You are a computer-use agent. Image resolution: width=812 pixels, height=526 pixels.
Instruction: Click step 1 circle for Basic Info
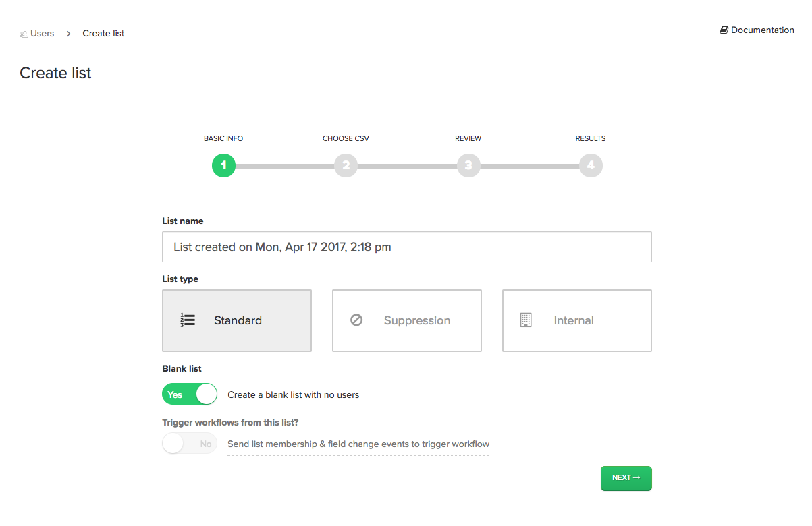(x=223, y=166)
